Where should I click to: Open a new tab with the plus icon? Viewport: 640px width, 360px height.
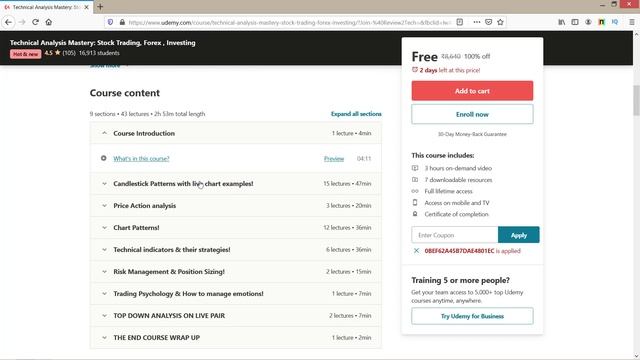coord(100,7)
